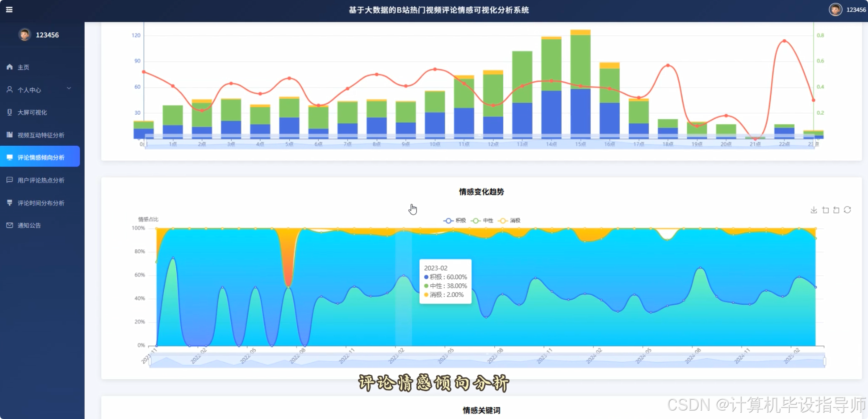Switch to 用户评论热点分析 section
Image resolution: width=868 pixels, height=419 pixels.
pos(40,180)
